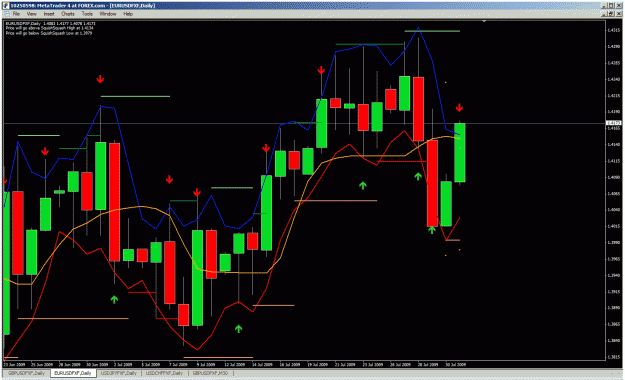Click the chart shift triangle marker
This screenshot has height=380, width=625.
(484, 21)
